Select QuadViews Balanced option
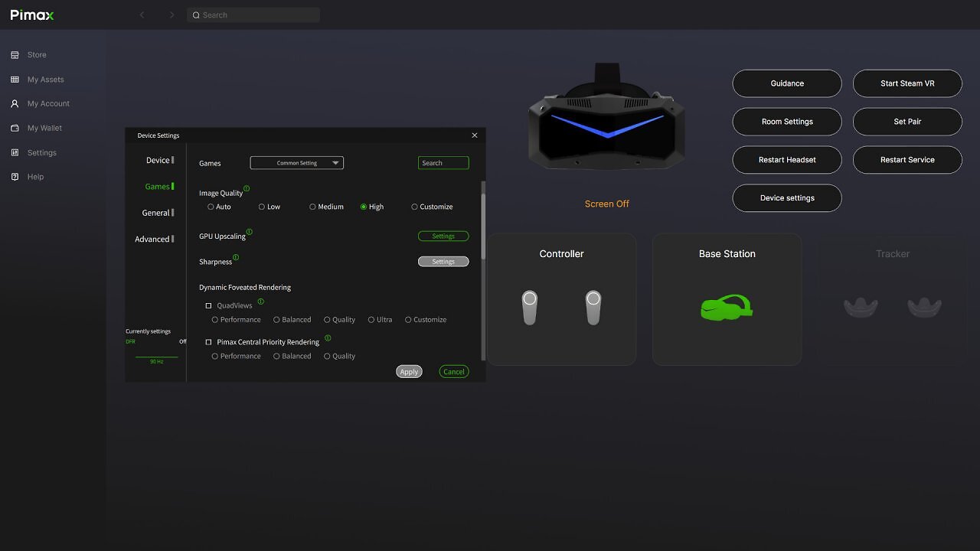Screen dimensions: 980x551 [x=276, y=320]
